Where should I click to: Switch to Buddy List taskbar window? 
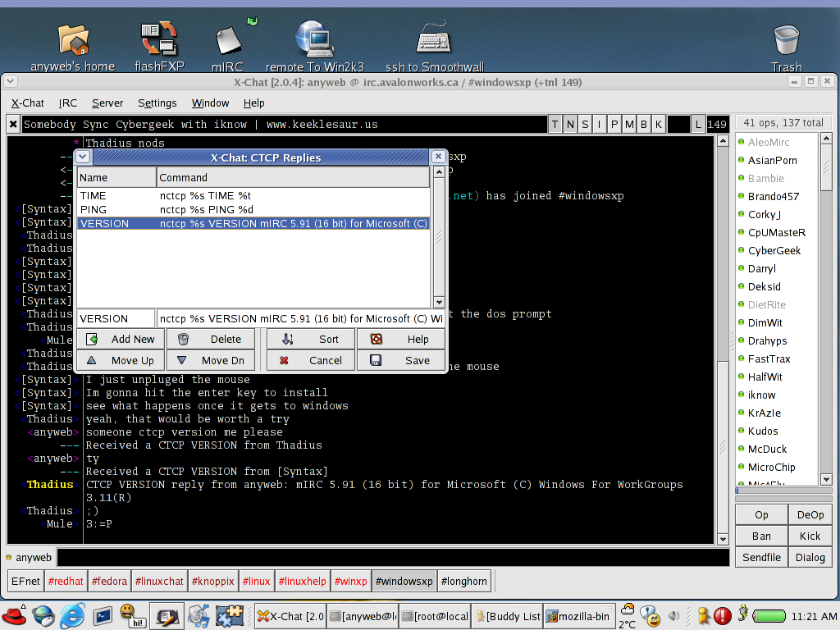[507, 617]
